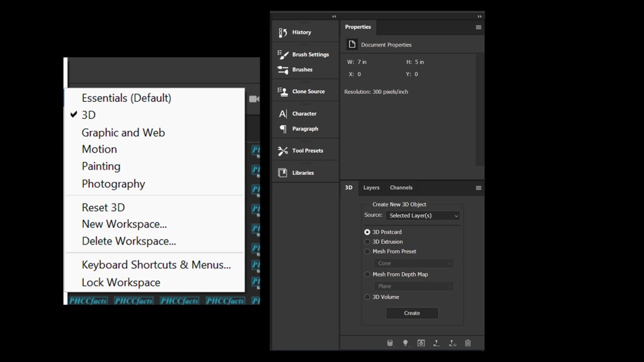Click the Clone Source stamp icon
Viewport: 644px width, 362px height.
point(283,91)
